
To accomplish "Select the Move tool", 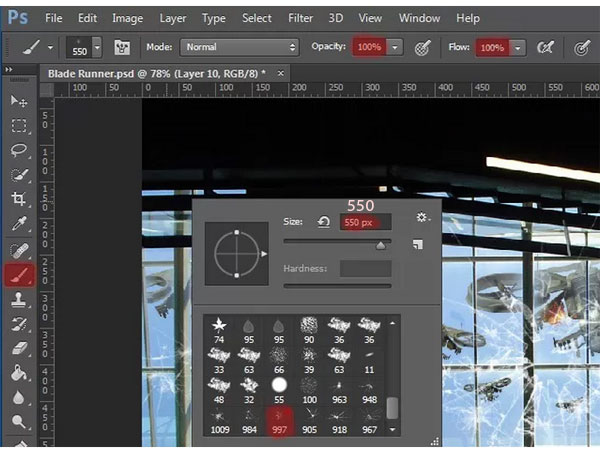I will tap(18, 101).
